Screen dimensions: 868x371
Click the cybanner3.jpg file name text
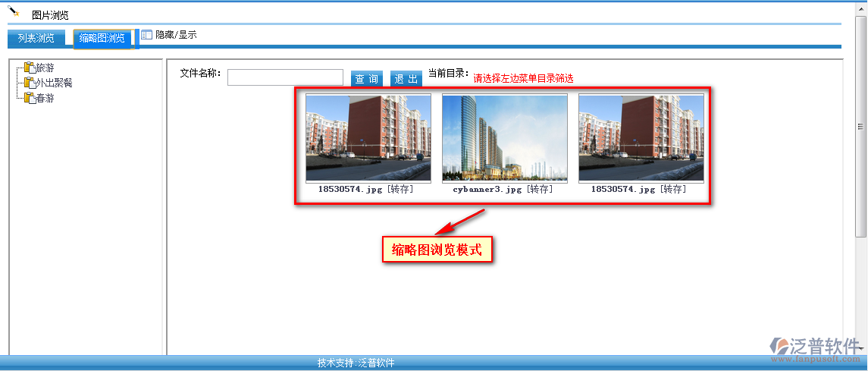tap(487, 190)
